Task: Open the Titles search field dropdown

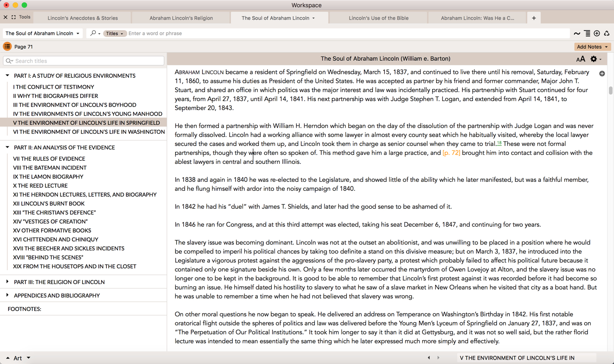Action: tap(115, 33)
